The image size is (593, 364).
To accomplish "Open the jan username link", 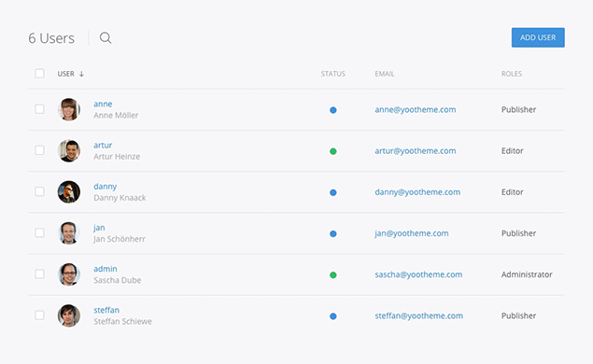I will [x=99, y=228].
